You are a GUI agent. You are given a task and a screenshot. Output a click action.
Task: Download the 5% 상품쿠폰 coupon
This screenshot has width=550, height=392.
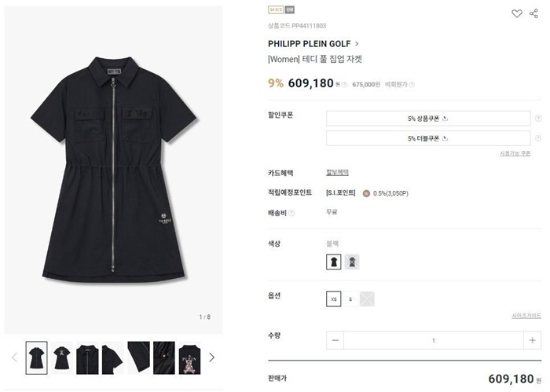428,119
